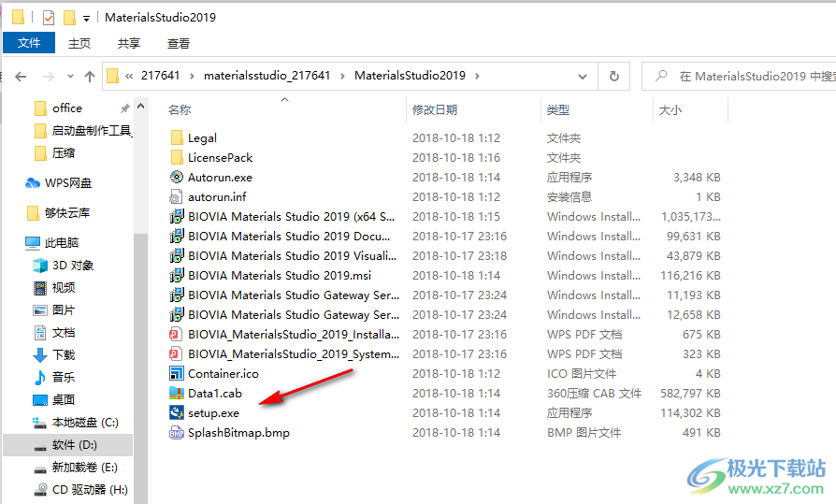This screenshot has height=504, width=836.
Task: Select the setup.exe application icon
Action: click(177, 412)
